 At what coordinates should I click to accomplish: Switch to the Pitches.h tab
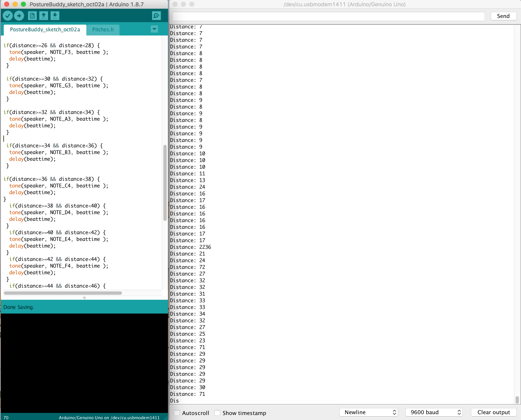pos(103,29)
